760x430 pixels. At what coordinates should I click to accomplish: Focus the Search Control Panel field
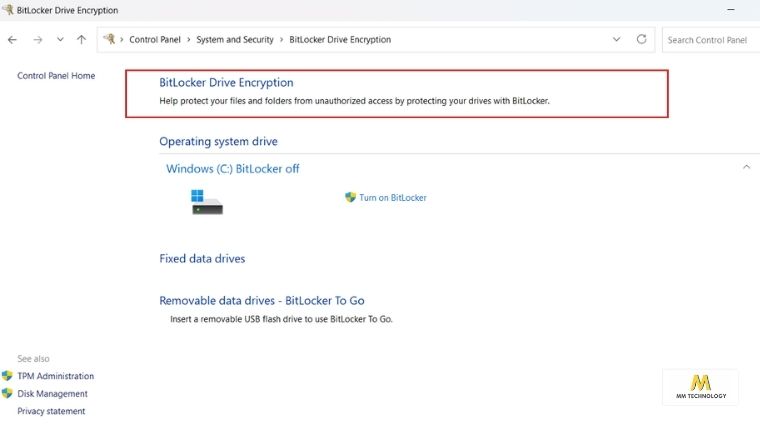point(711,40)
